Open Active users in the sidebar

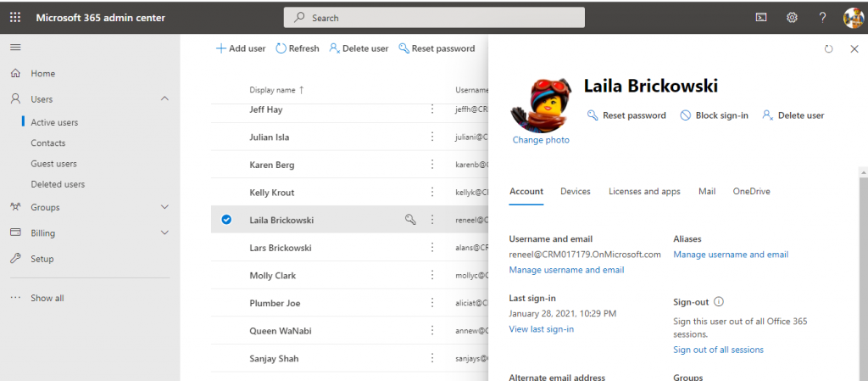(x=54, y=122)
